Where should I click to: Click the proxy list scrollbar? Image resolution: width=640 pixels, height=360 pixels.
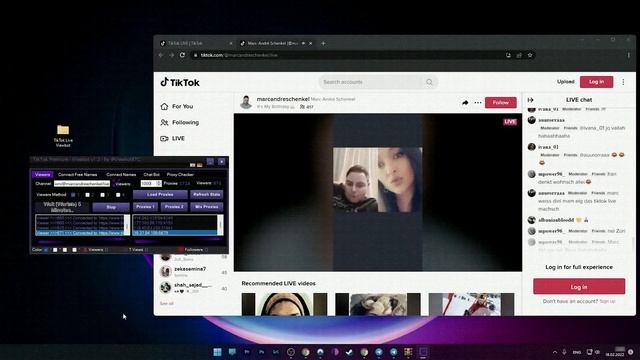click(x=220, y=225)
